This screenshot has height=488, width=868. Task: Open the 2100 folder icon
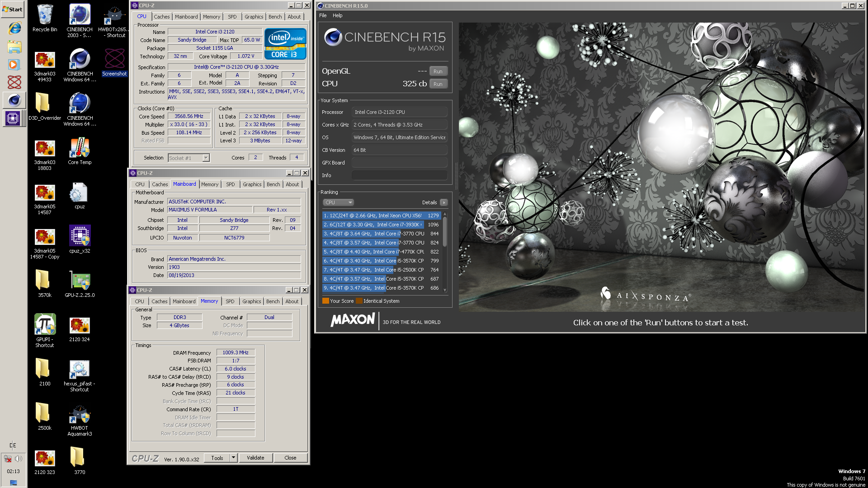pos(45,372)
